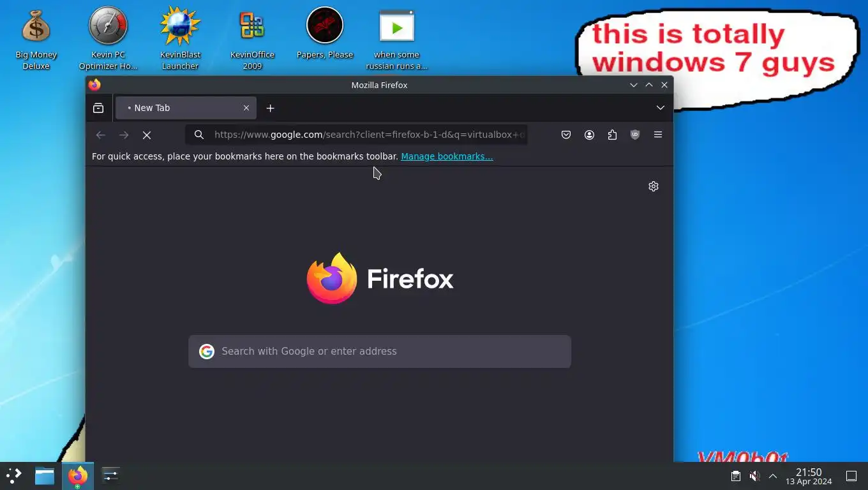
Task: Open the uBlock Origin extension icon
Action: tap(635, 135)
